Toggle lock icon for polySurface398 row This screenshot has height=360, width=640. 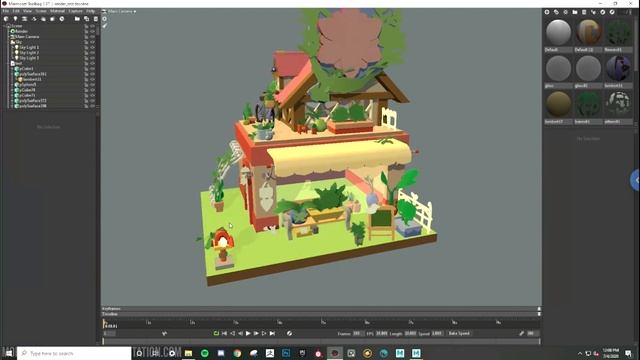(x=86, y=106)
